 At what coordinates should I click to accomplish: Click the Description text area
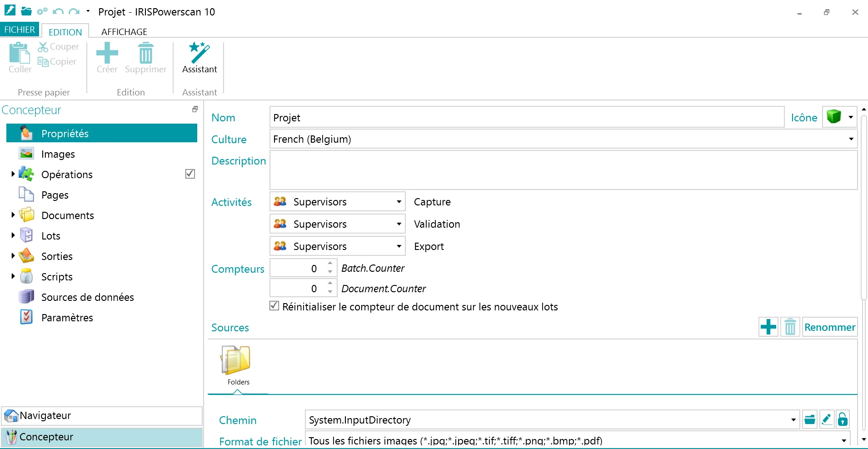point(564,170)
